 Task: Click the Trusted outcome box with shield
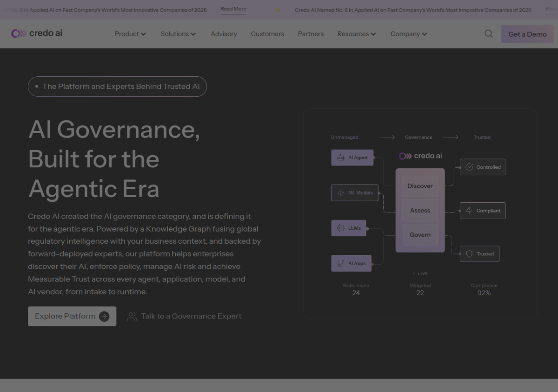[x=479, y=254]
